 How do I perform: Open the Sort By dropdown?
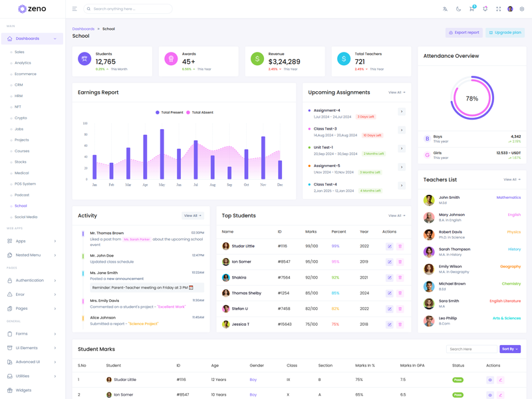pos(510,349)
